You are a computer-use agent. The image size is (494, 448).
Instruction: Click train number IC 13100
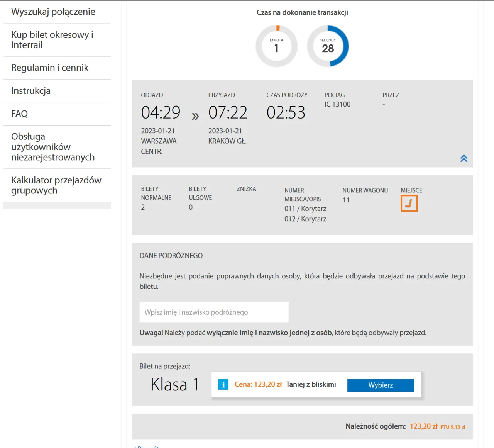pyautogui.click(x=337, y=104)
